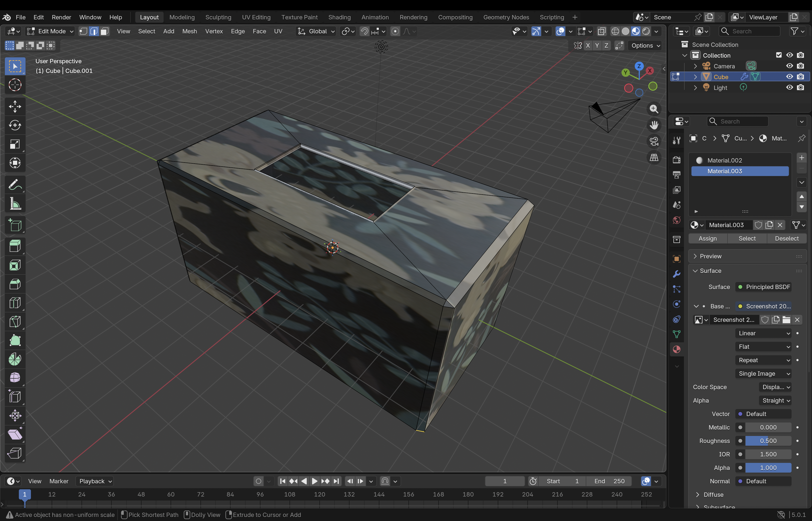Image resolution: width=812 pixels, height=521 pixels.
Task: Switch to the UV Editing workspace
Action: click(x=256, y=17)
